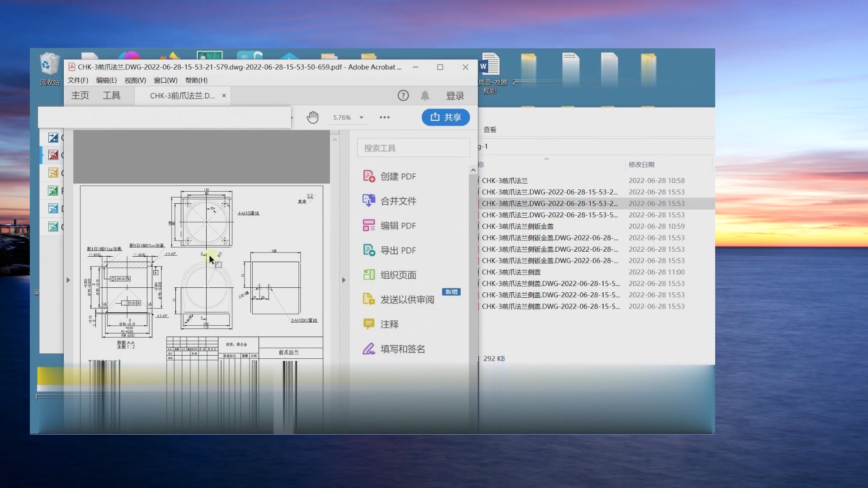Screen dimensions: 868x488
Task: Select the Hand tool in the toolbar
Action: point(312,117)
